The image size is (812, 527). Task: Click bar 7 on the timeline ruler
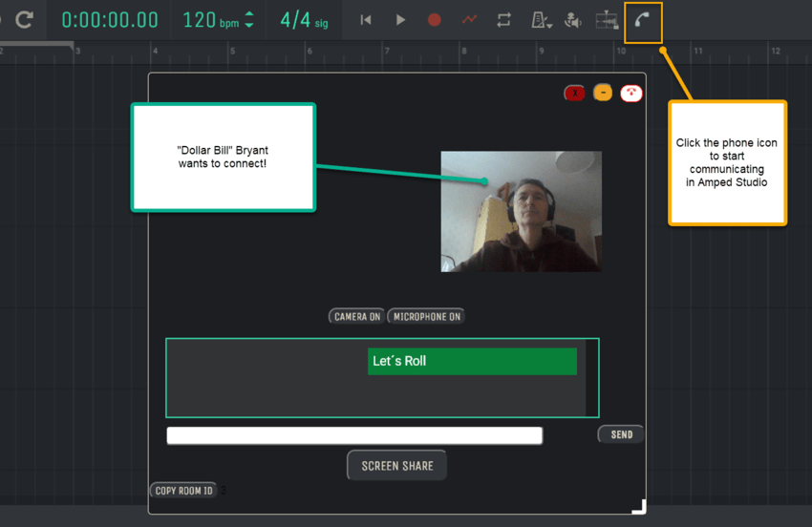[387, 51]
